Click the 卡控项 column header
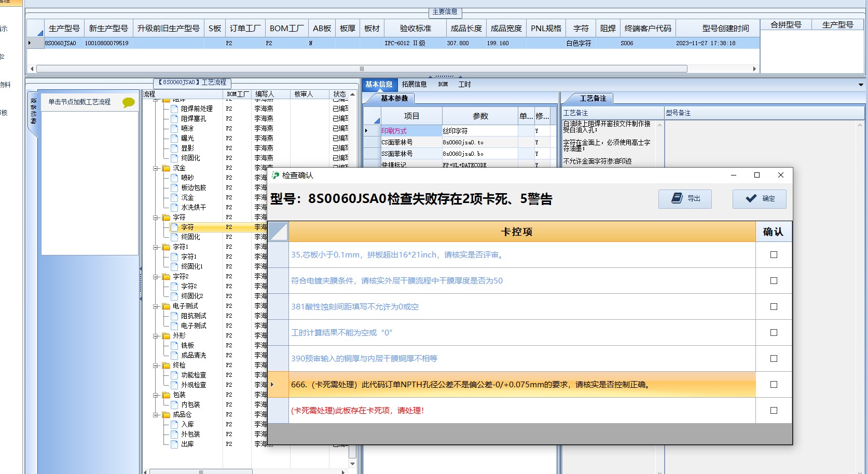 pos(522,232)
